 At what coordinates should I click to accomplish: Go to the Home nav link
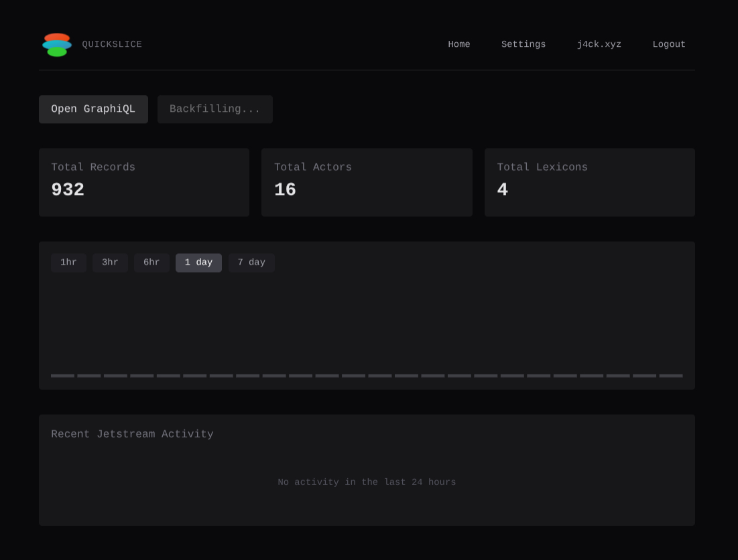coord(459,45)
